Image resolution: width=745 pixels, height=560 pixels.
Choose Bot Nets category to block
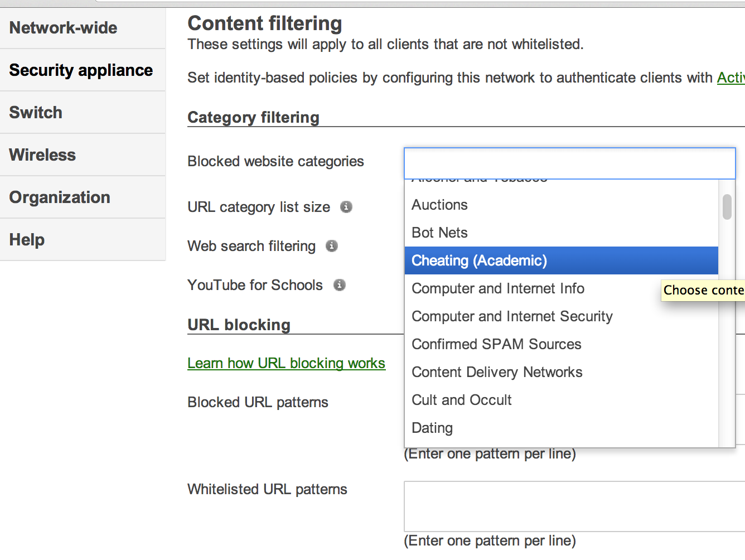click(439, 233)
